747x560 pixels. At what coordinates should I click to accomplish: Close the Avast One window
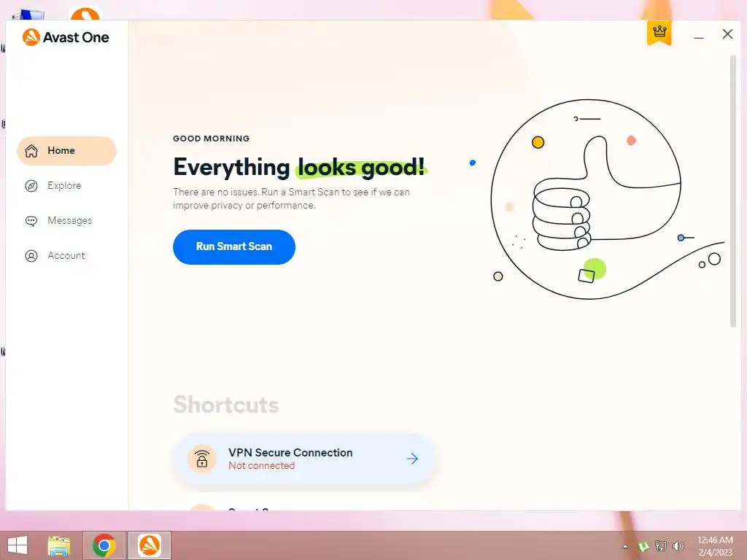pos(727,34)
